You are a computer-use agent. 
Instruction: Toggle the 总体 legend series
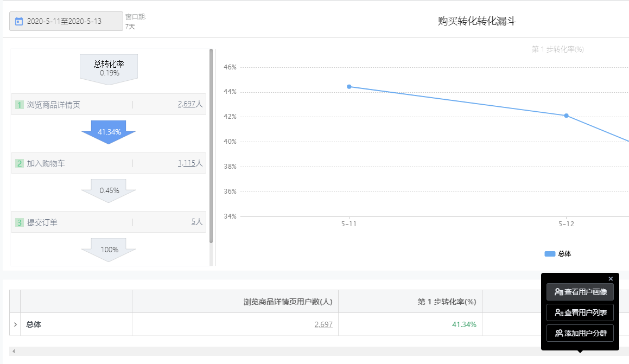coord(557,254)
